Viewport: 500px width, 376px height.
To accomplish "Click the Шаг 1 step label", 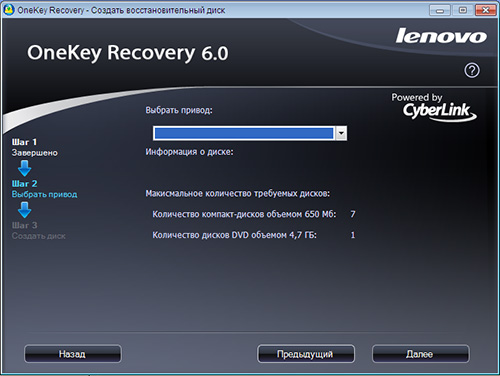I will pos(24,142).
